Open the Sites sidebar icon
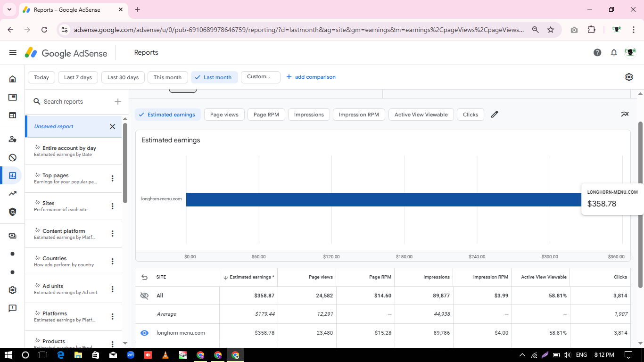 (13, 115)
